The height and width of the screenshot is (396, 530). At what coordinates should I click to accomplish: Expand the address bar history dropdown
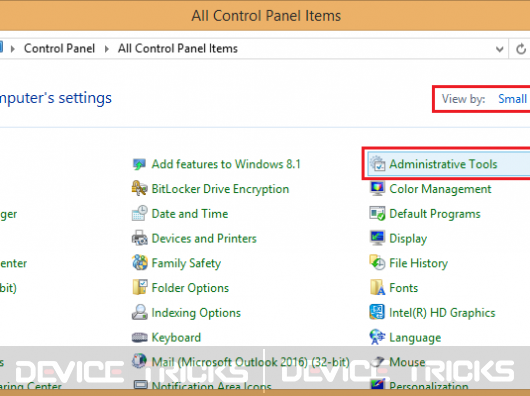499,49
